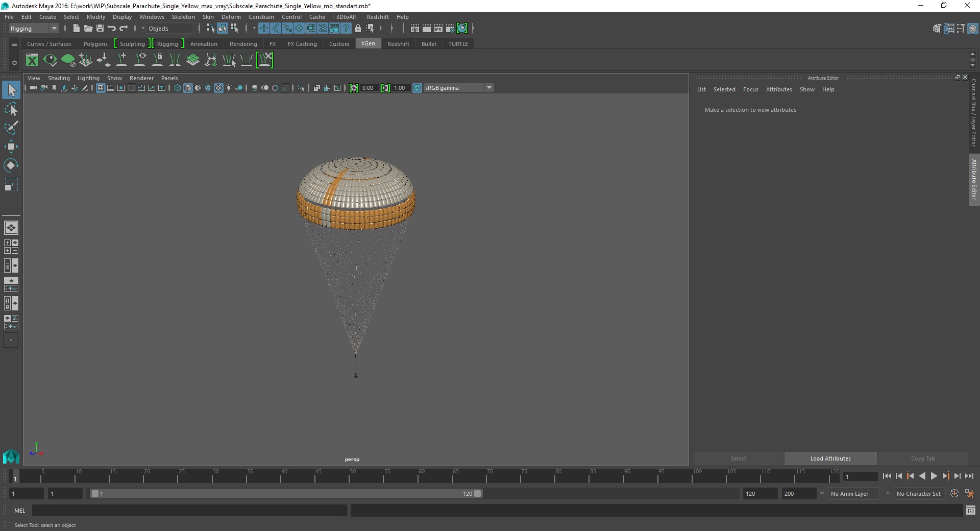Open the vertical Attribute Editor side tab

974,179
